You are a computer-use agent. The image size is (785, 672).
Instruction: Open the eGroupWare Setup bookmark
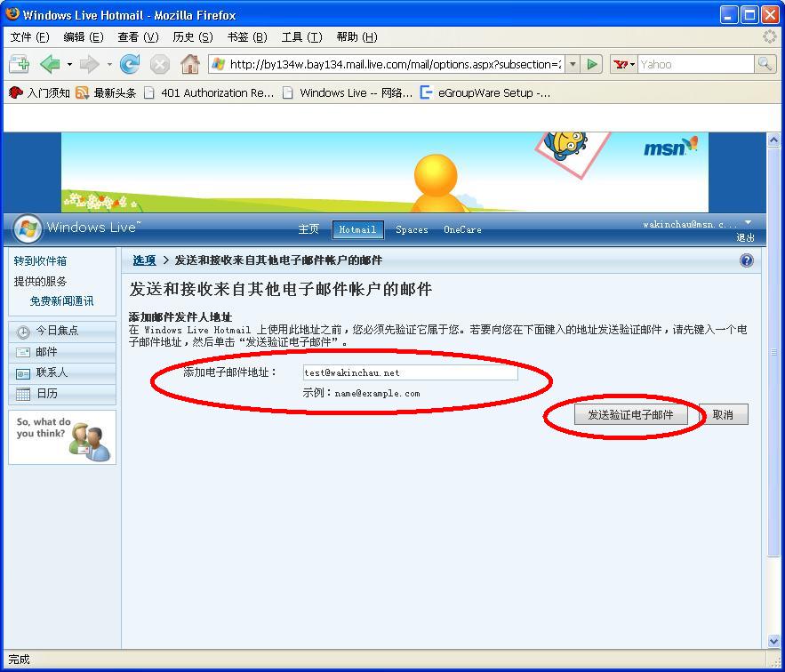point(485,92)
